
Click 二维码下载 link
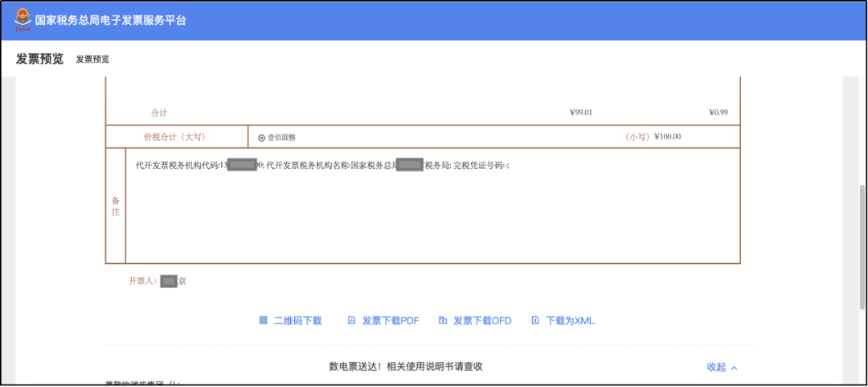point(298,320)
